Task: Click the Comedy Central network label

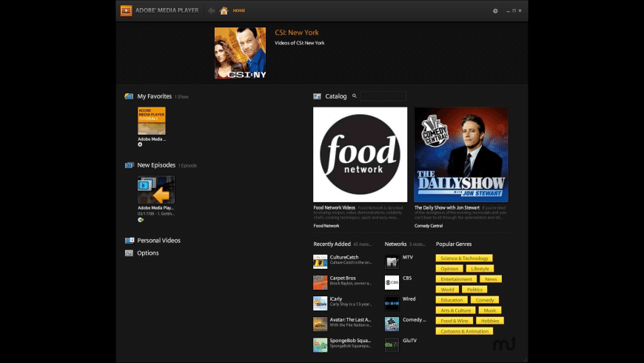Action: 429,226
